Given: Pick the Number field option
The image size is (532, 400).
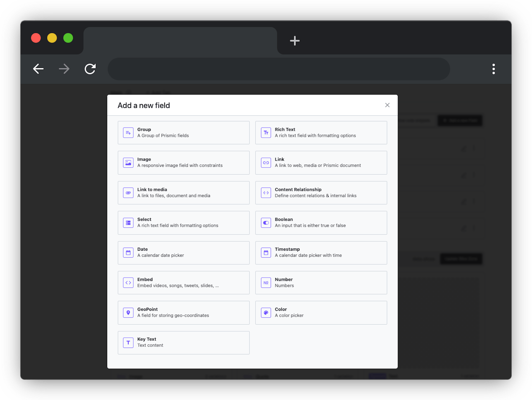Looking at the screenshot, I should pos(321,283).
